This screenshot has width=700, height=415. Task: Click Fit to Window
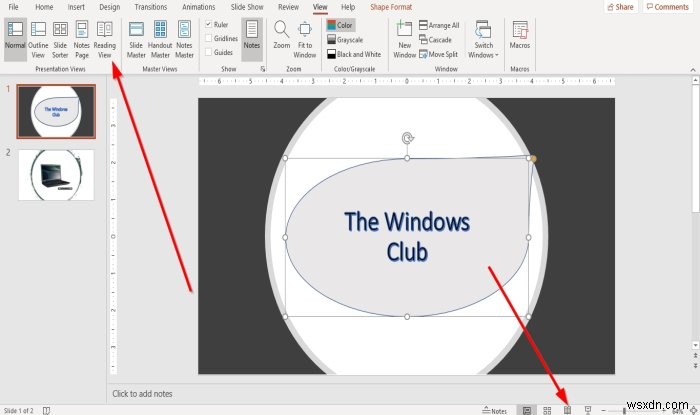tap(305, 40)
